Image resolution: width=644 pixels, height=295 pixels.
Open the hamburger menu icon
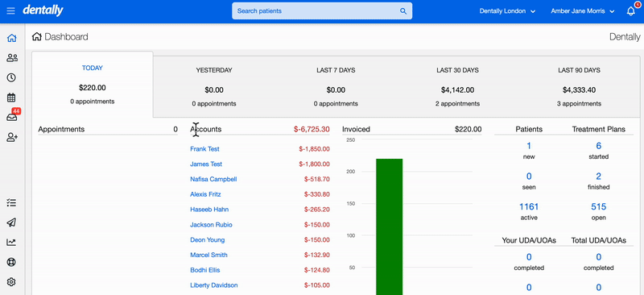coord(11,11)
